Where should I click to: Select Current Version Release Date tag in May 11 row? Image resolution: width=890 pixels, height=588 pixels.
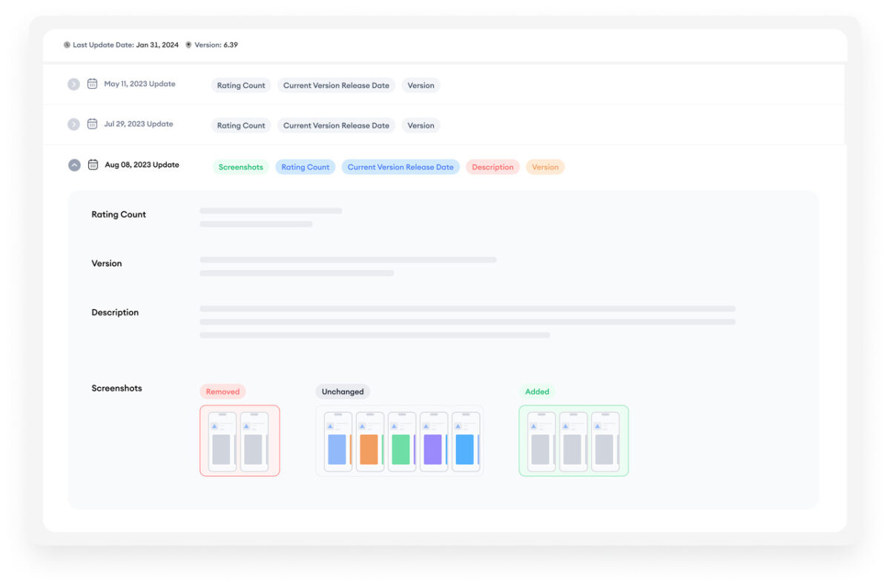(336, 85)
